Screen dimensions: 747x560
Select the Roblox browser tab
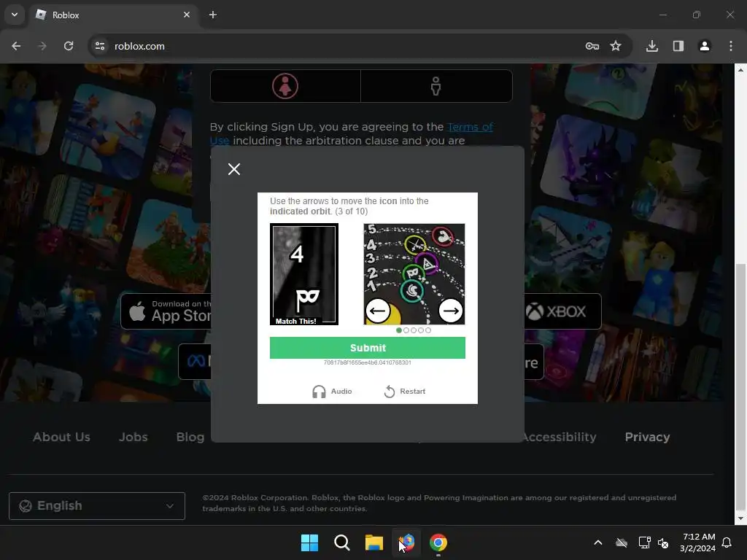(114, 15)
